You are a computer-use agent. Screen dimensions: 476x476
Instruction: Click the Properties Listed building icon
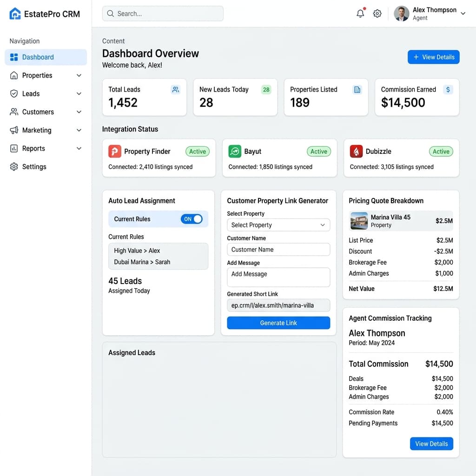coord(357,90)
